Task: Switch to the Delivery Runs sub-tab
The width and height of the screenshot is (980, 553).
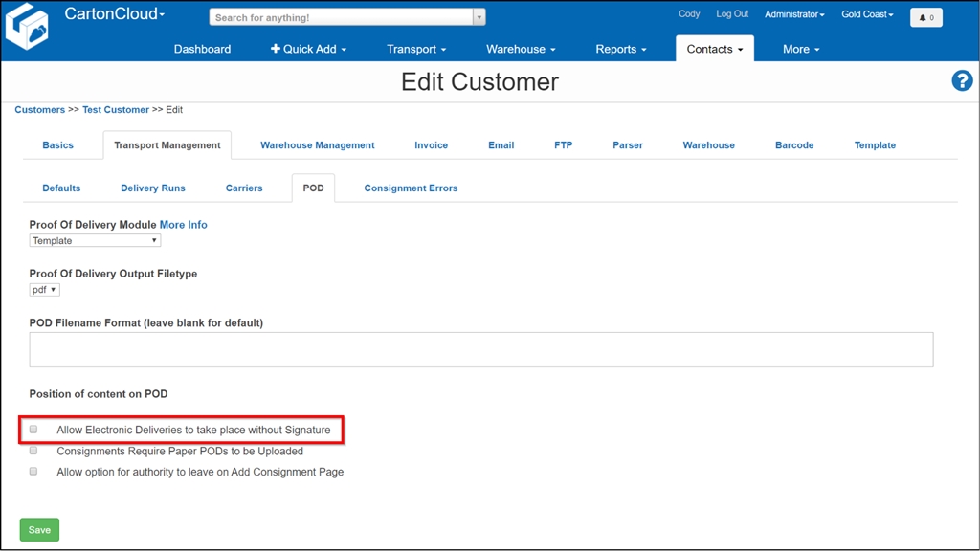Action: coord(153,188)
